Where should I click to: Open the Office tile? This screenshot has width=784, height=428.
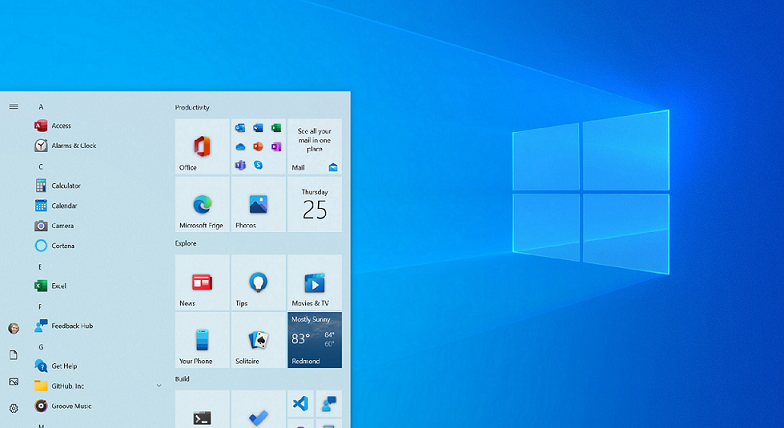pyautogui.click(x=202, y=146)
